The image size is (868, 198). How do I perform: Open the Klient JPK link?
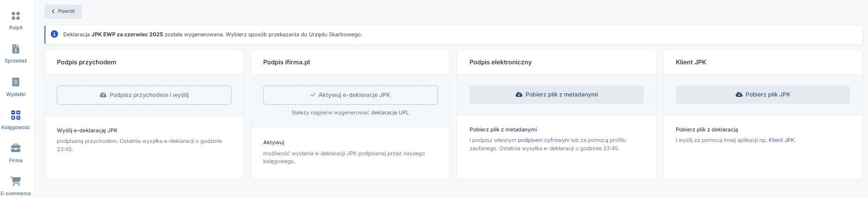pos(782,140)
